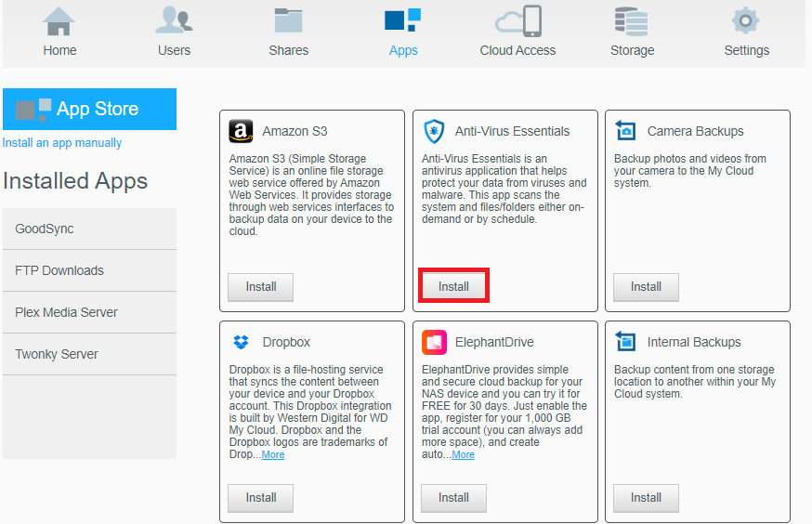Image resolution: width=812 pixels, height=524 pixels.
Task: Click the Apps squares icon
Action: point(403,20)
